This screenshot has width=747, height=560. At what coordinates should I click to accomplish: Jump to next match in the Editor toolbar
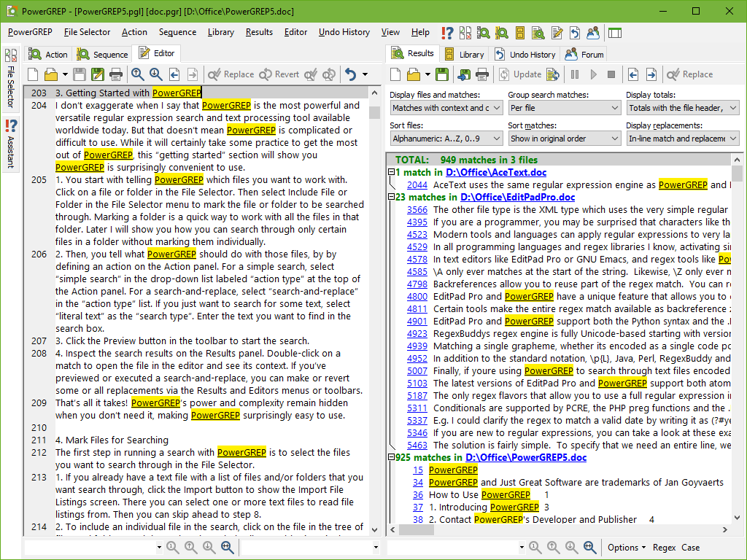[156, 74]
